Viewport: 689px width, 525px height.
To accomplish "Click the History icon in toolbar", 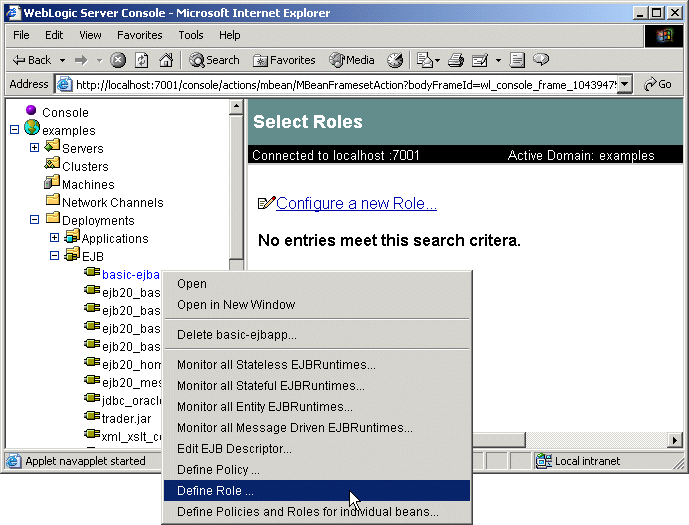I will (x=395, y=60).
